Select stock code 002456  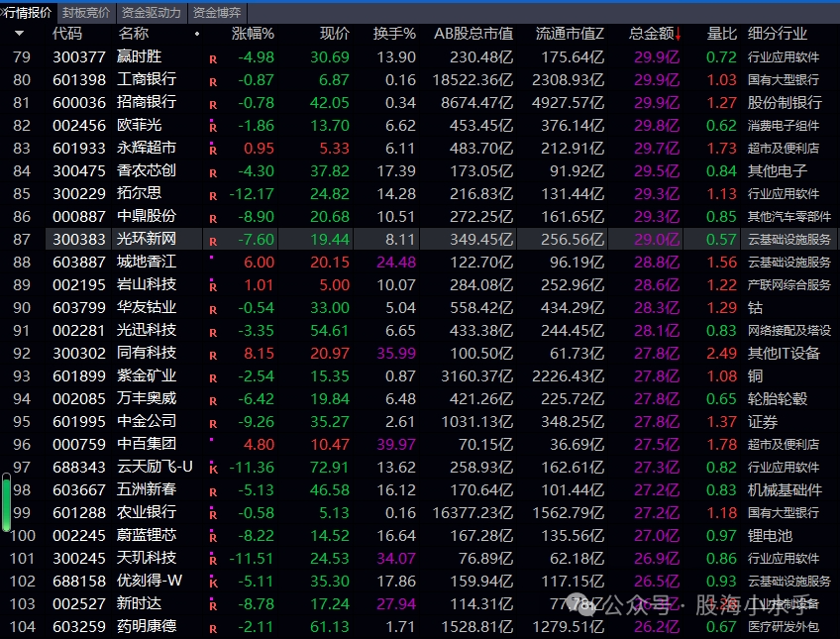(79, 126)
